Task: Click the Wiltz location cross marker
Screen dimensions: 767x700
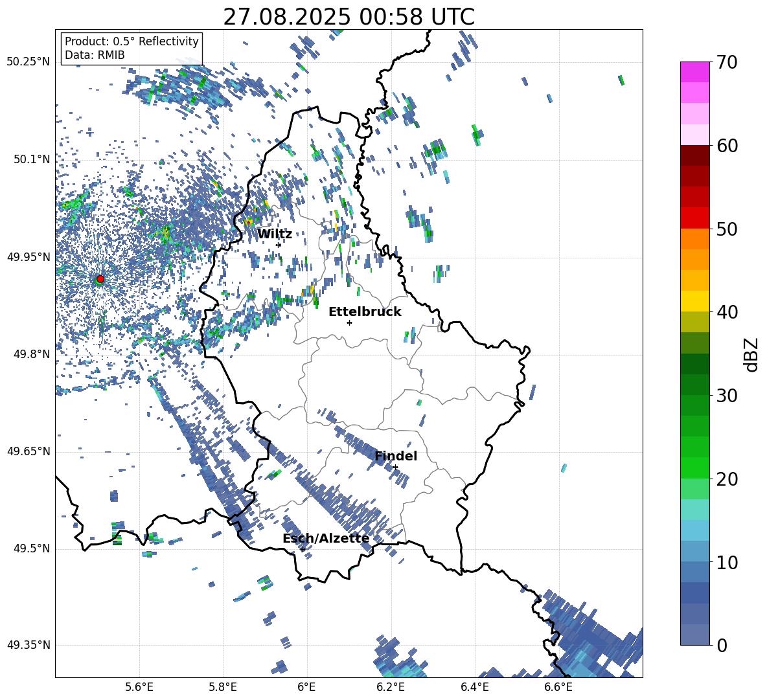Action: point(279,245)
